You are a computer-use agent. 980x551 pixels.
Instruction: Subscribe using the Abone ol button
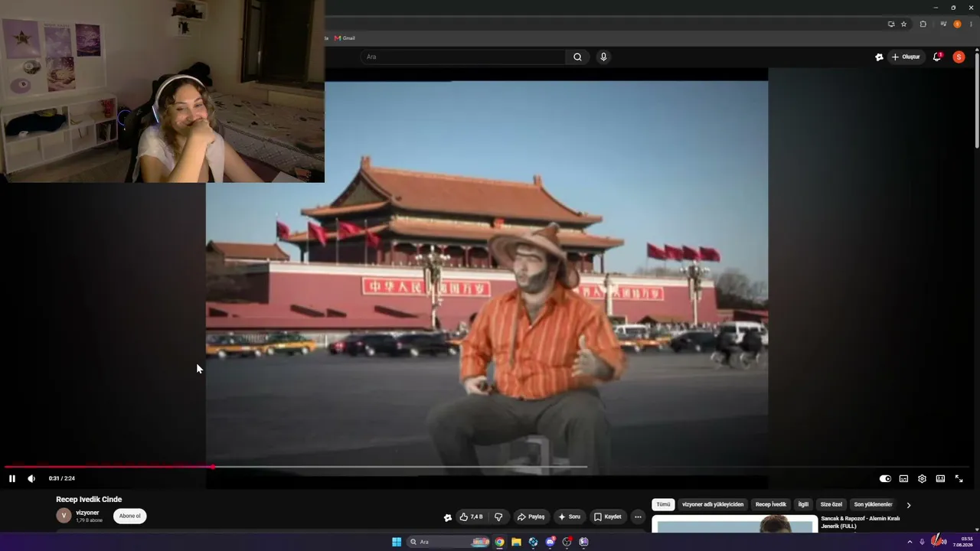(x=130, y=516)
